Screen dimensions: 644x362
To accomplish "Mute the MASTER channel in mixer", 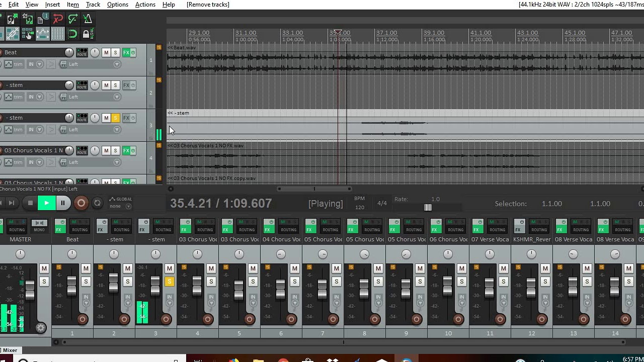I will (44, 268).
